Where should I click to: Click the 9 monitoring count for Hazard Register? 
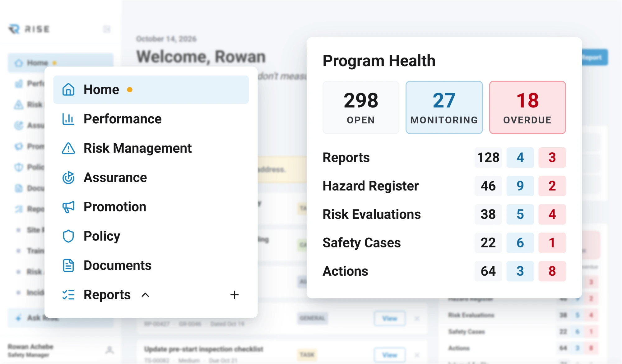[x=520, y=186]
